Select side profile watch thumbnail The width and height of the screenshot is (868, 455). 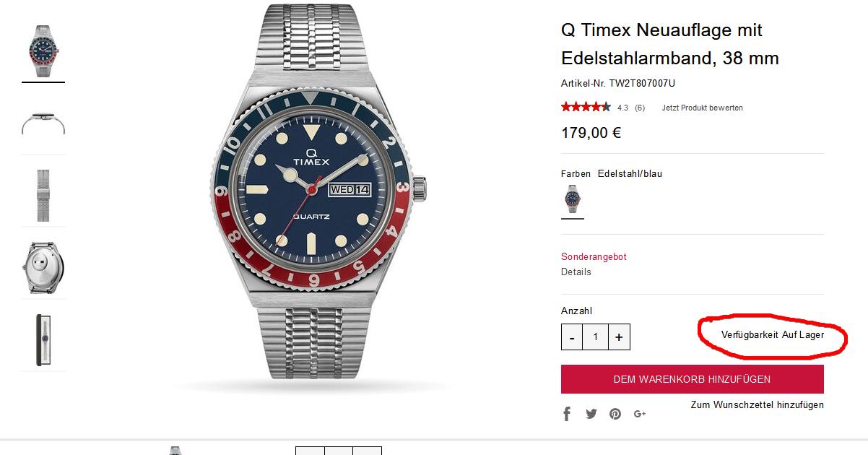click(x=43, y=123)
